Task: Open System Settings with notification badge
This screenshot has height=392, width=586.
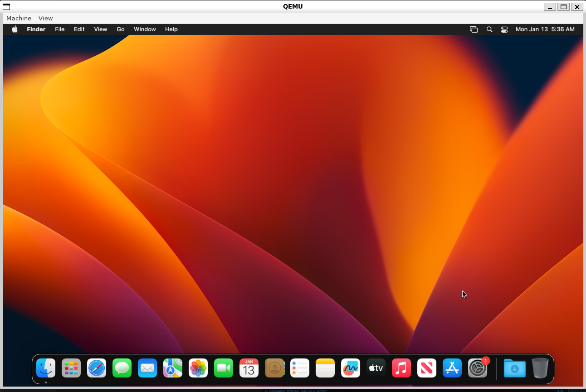Action: (x=478, y=368)
